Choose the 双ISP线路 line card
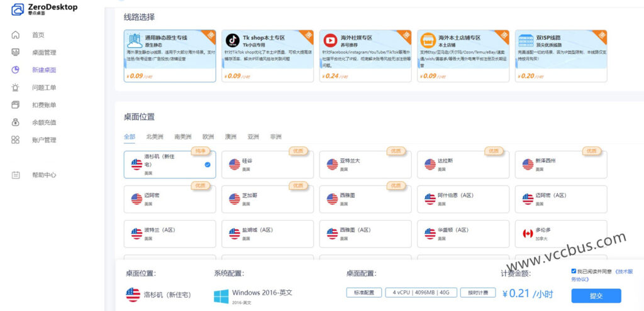 560,55
